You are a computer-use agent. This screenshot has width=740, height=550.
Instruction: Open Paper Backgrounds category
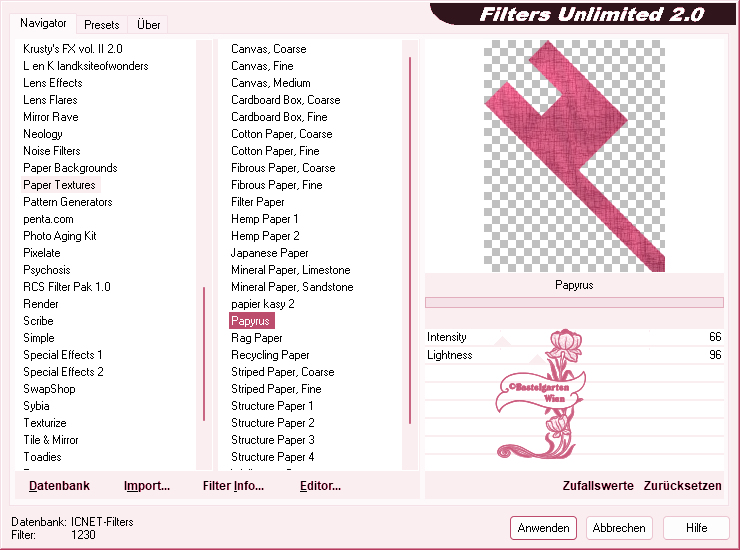70,168
